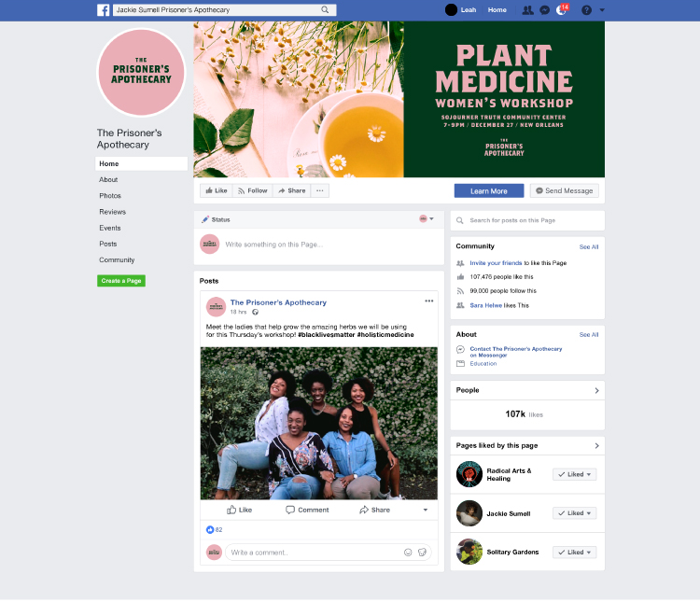Open Solitary Gardens page thumbnail
Image resolution: width=700 pixels, height=602 pixels.
(469, 552)
